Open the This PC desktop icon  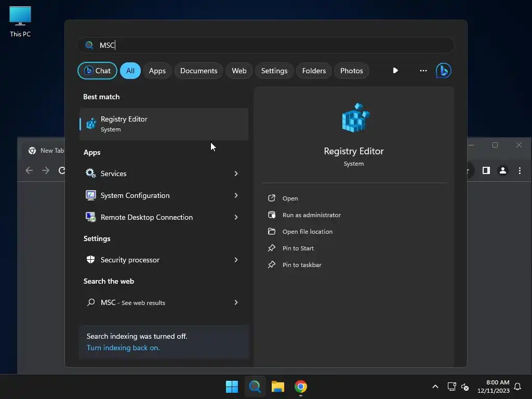[x=20, y=22]
